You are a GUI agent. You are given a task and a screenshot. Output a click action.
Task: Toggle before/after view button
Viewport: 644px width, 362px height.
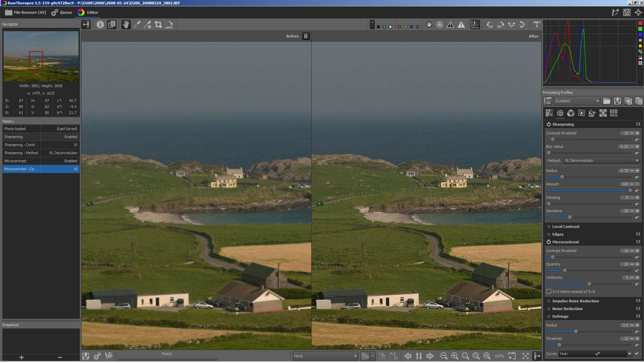[x=112, y=24]
